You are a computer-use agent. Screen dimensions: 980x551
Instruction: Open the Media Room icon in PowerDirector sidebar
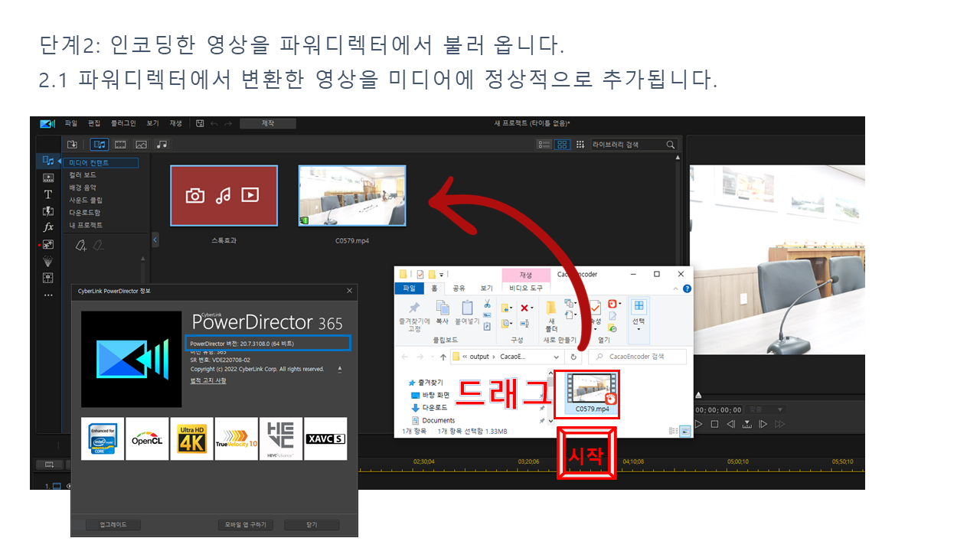(x=48, y=161)
